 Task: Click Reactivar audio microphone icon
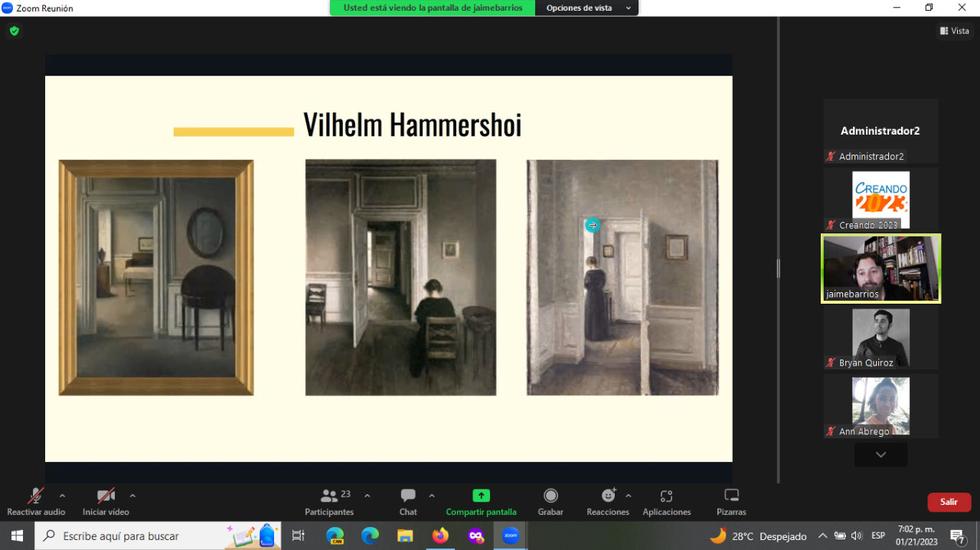click(36, 496)
